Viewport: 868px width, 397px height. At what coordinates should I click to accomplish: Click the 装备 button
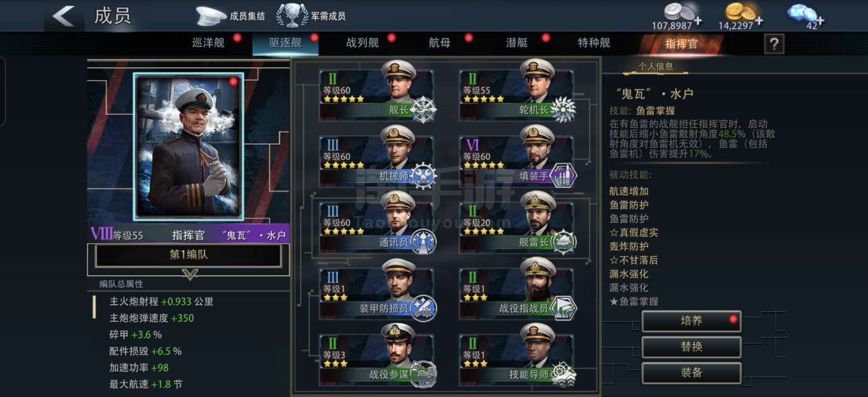691,373
